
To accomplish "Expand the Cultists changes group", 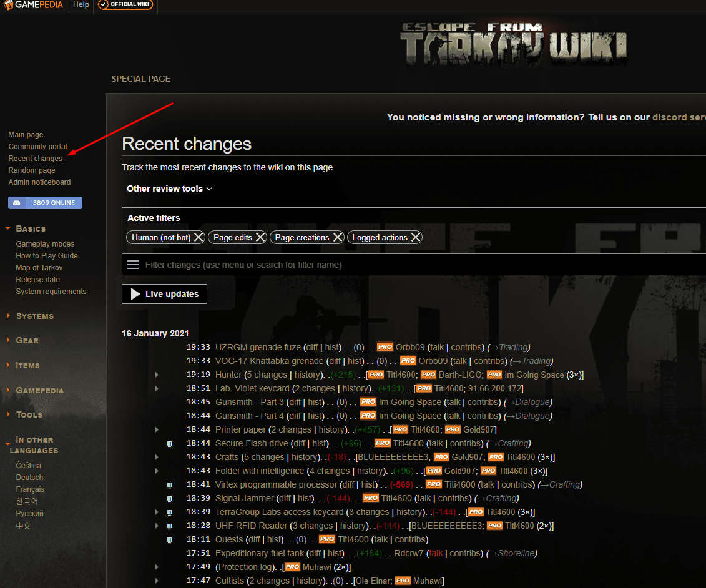I will [x=157, y=581].
